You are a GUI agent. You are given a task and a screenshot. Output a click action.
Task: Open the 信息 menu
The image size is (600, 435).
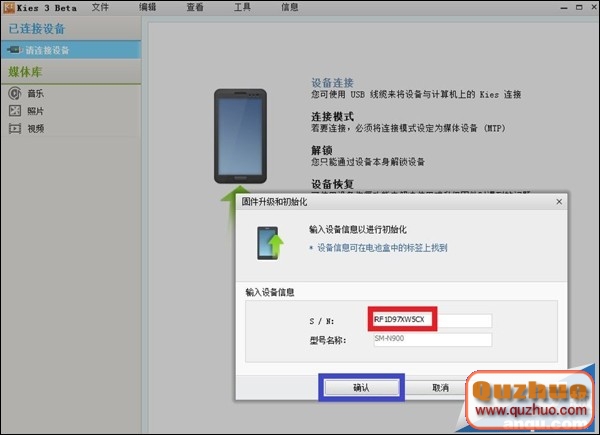coord(290,7)
